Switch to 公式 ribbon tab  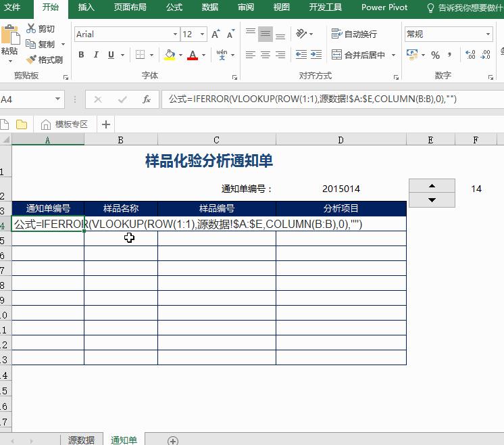click(174, 7)
